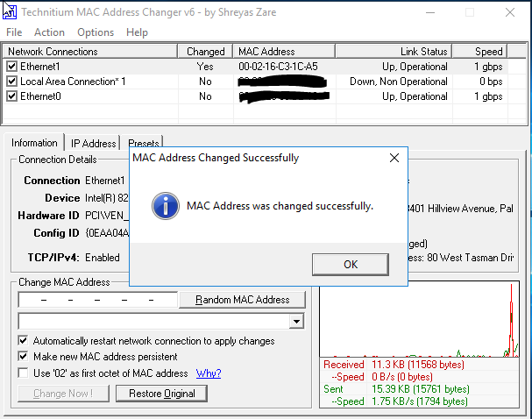
Task: Enable Use '02' as first octet option
Action: pos(23,373)
